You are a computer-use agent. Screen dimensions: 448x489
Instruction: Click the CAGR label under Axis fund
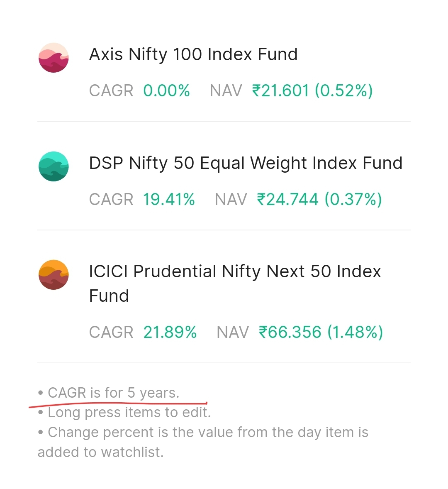[x=111, y=90]
